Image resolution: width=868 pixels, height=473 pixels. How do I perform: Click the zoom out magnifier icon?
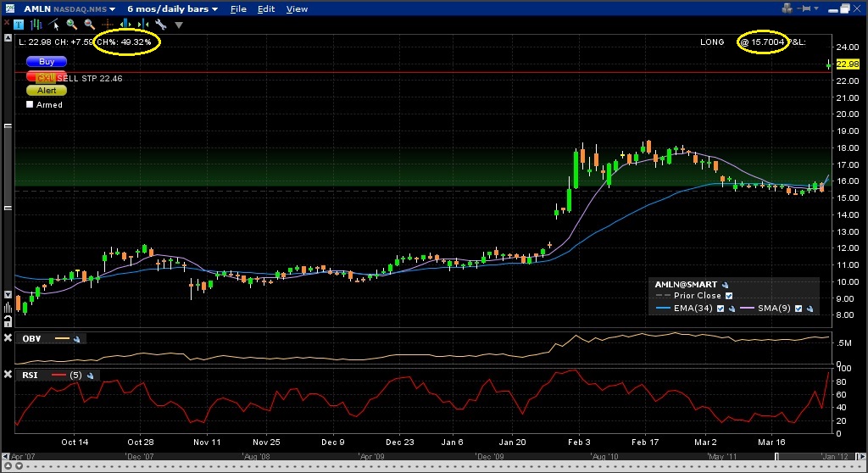tap(89, 25)
